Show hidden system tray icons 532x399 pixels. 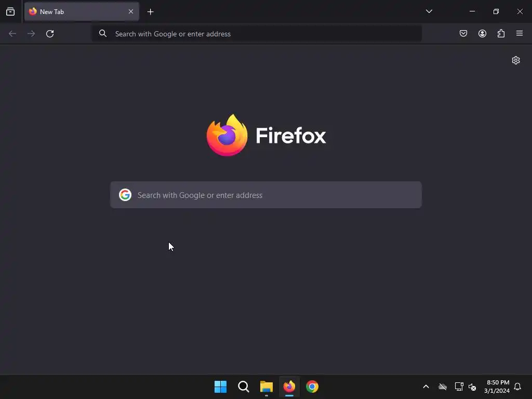coord(426,387)
